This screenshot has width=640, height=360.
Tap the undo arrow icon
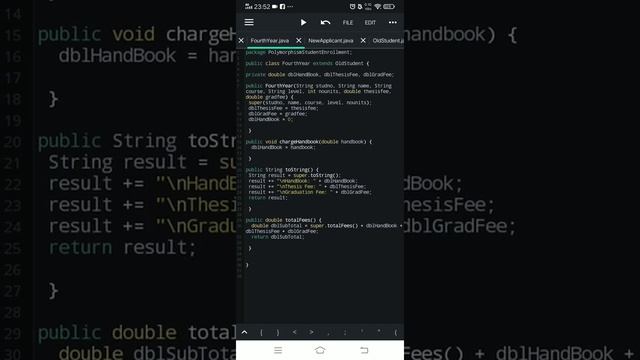click(x=325, y=22)
